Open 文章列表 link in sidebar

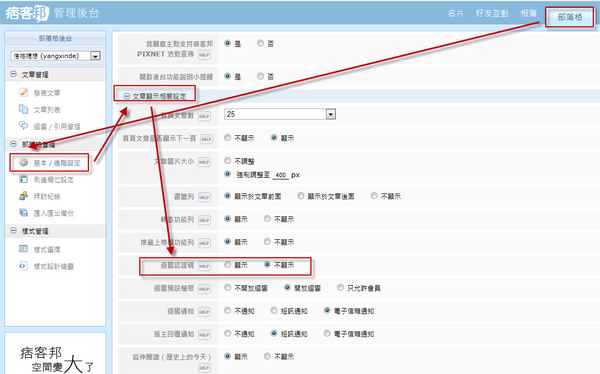47,110
